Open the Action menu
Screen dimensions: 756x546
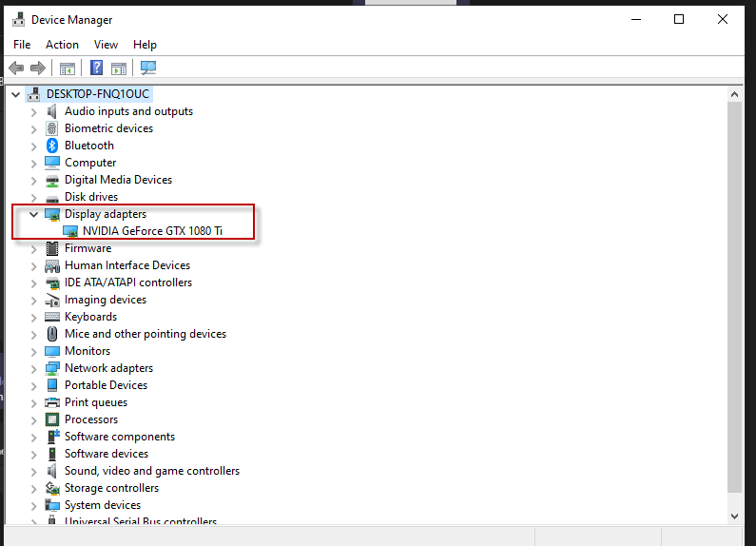(62, 45)
